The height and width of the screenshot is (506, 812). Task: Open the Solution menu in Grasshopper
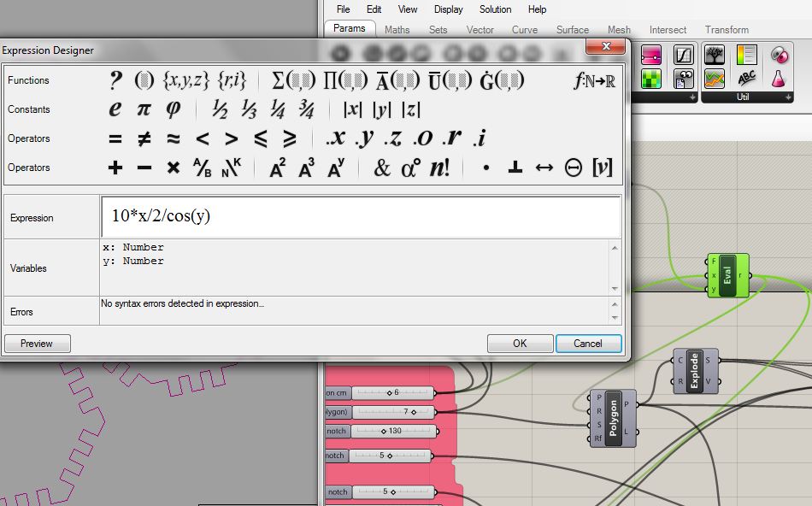pos(495,9)
